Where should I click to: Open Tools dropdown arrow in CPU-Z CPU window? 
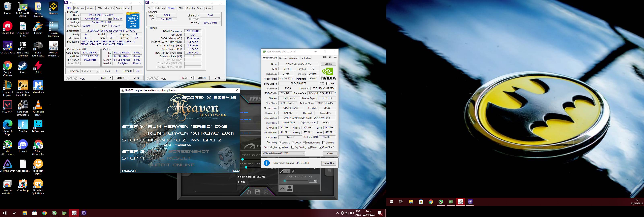[x=111, y=78]
